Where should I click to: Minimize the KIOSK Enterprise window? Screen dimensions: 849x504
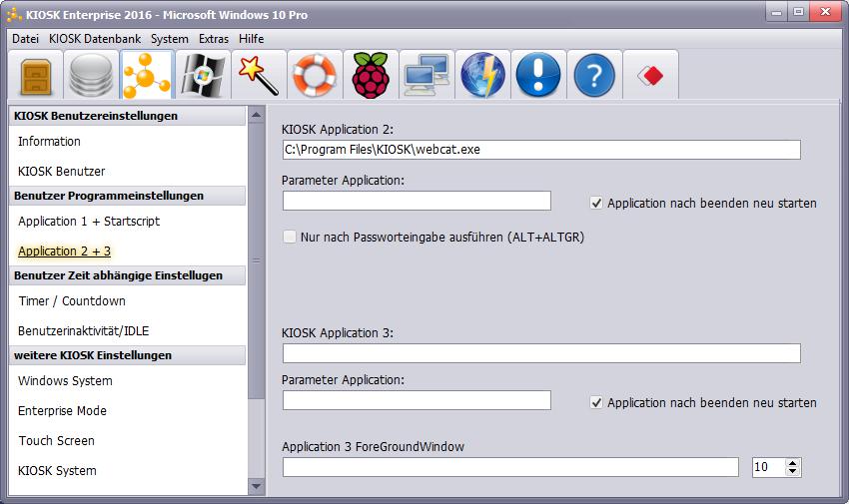(x=777, y=12)
